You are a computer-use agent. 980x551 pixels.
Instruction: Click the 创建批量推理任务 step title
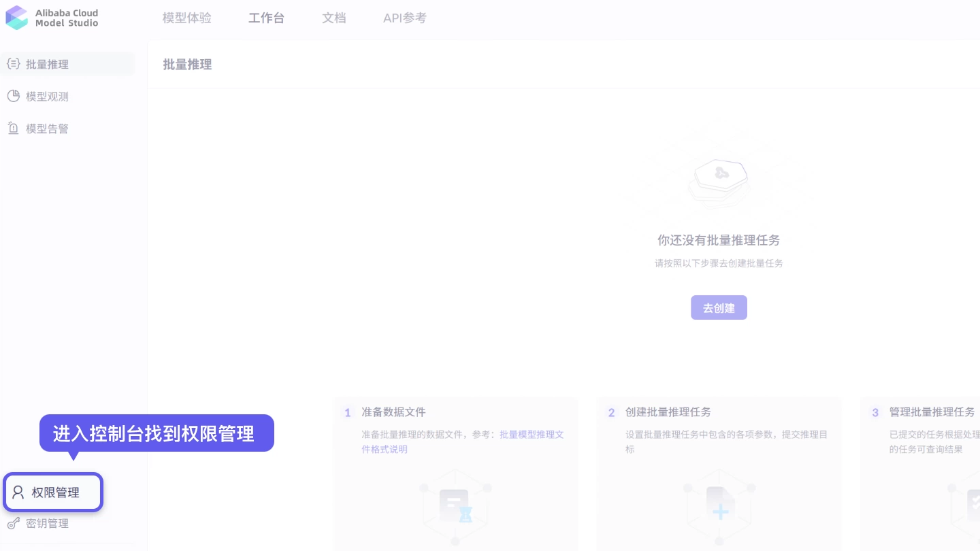click(668, 412)
